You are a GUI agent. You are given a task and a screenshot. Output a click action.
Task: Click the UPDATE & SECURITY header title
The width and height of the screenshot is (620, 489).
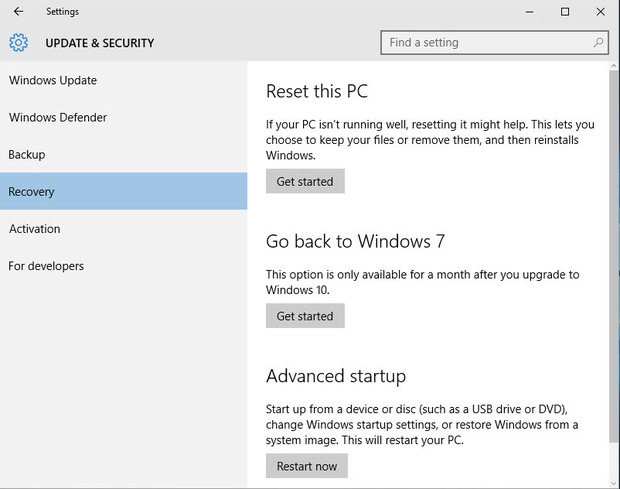click(100, 43)
